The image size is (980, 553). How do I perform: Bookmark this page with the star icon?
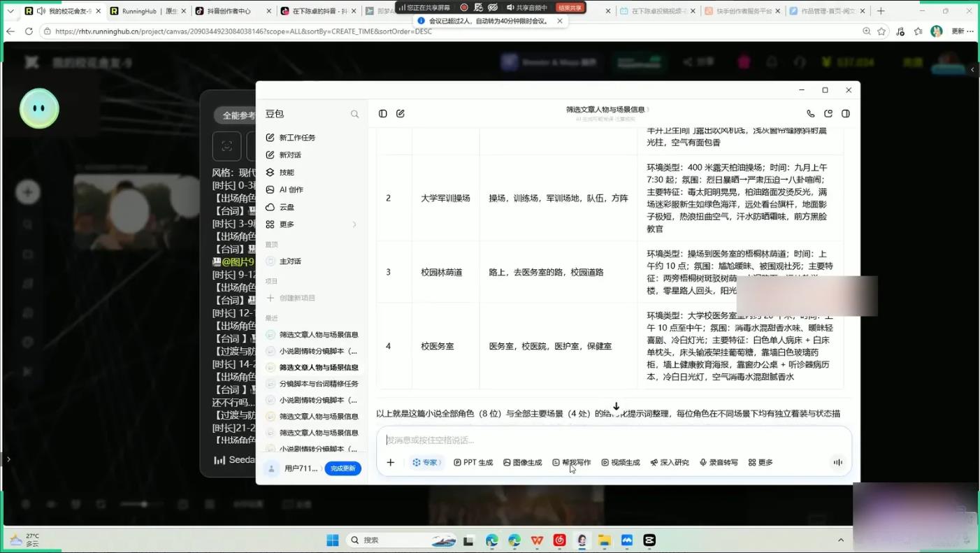click(x=882, y=31)
